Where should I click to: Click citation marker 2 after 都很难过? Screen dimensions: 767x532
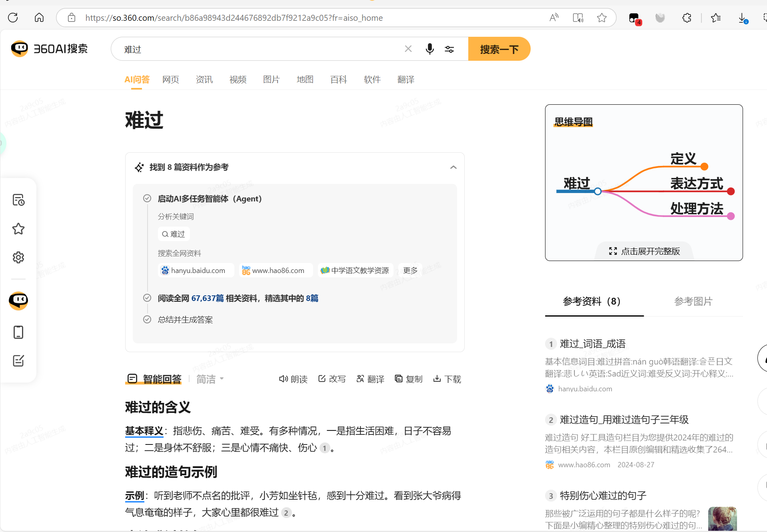pyautogui.click(x=286, y=512)
